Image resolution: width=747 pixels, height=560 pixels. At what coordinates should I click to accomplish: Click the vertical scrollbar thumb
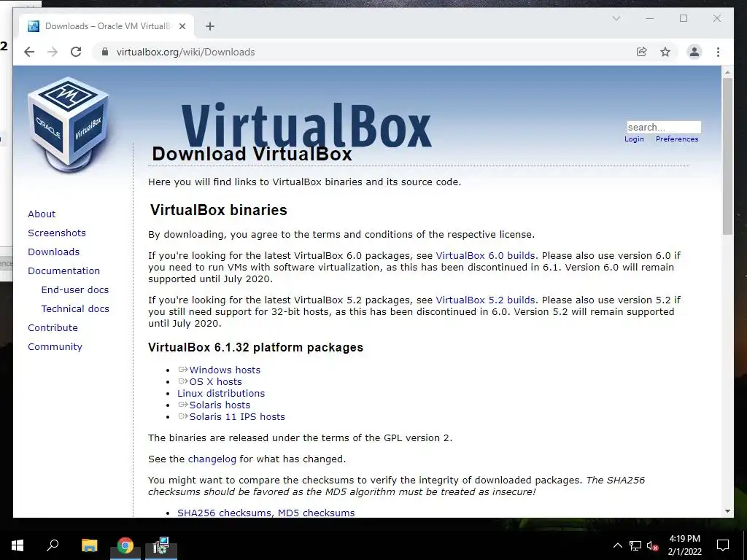(x=727, y=156)
